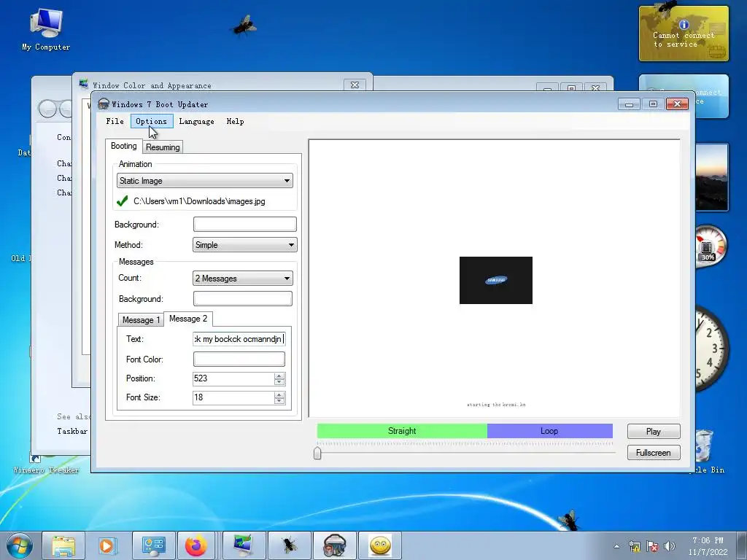Viewport: 747px width, 560px height.
Task: Click the network tray icon
Action: point(635,546)
